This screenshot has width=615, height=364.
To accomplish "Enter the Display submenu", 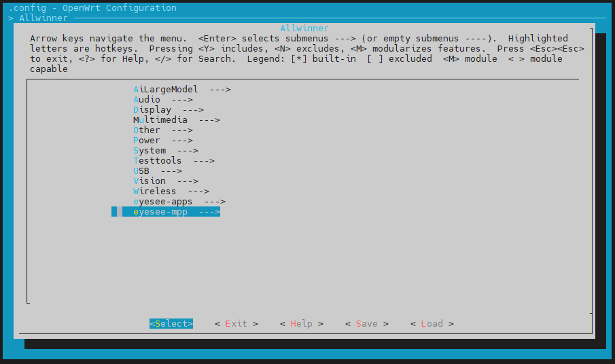I will 168,110.
